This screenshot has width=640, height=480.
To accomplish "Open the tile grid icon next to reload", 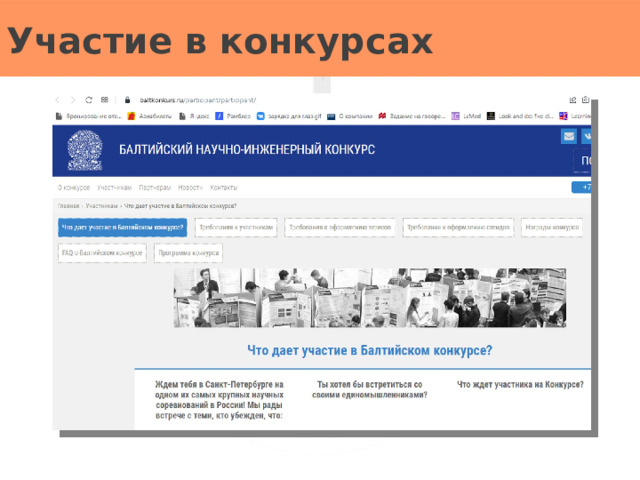I will (104, 100).
